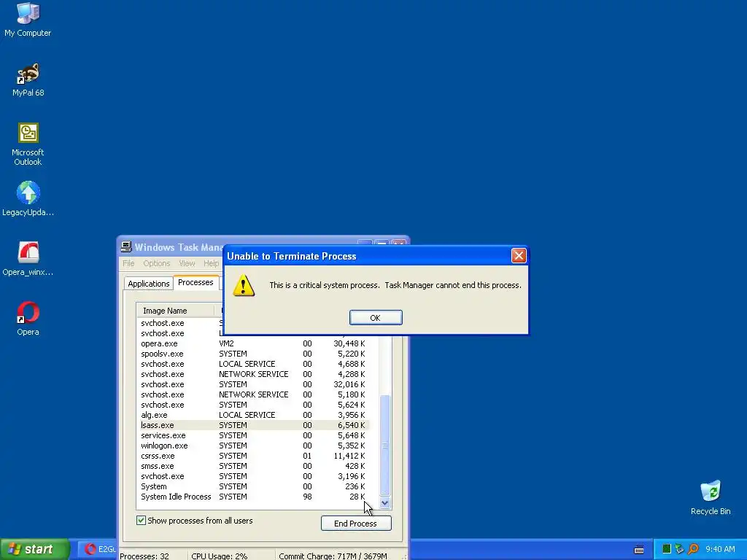Close the Unable to Terminate Process dialog
The image size is (747, 560).
point(519,256)
